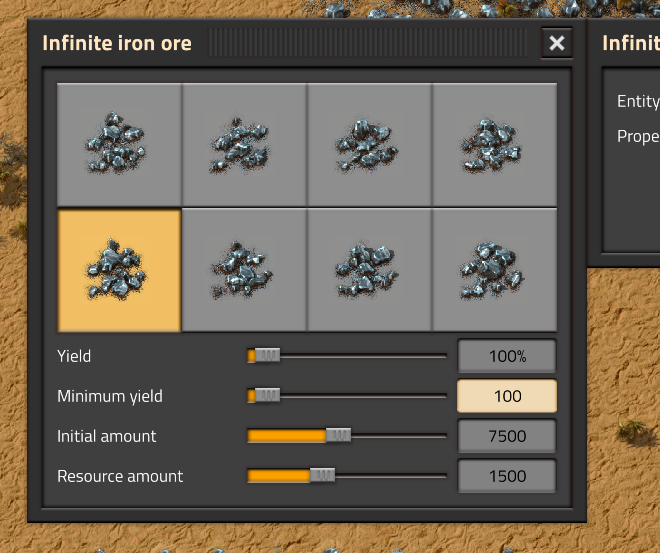The image size is (660, 553).
Task: Select second iron ore variant in top row
Action: coord(245,144)
